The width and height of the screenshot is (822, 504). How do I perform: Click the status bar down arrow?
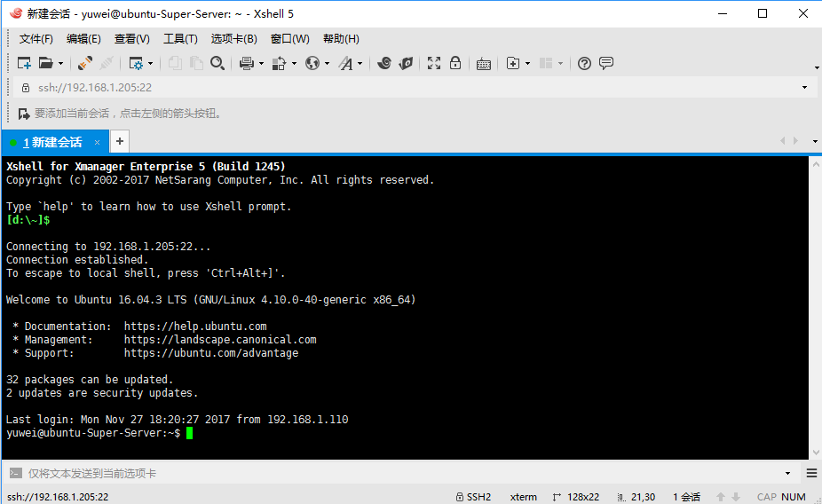pyautogui.click(x=736, y=497)
